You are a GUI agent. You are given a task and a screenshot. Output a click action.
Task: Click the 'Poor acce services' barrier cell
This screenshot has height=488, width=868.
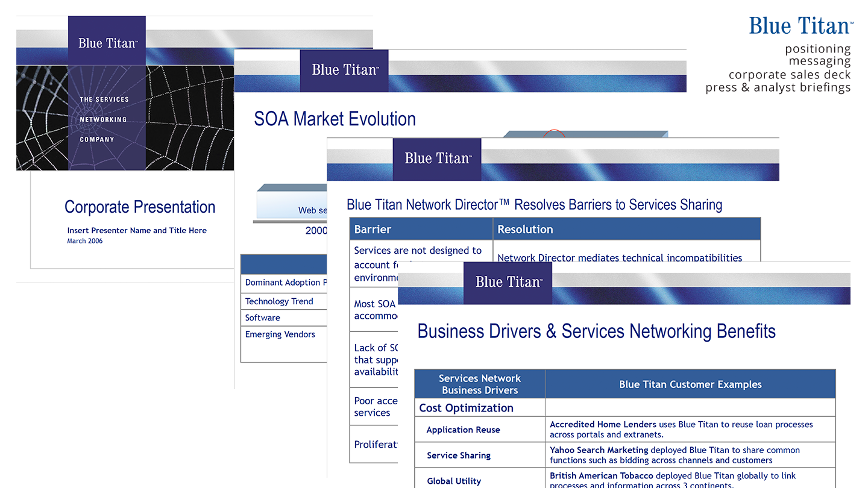click(x=374, y=407)
